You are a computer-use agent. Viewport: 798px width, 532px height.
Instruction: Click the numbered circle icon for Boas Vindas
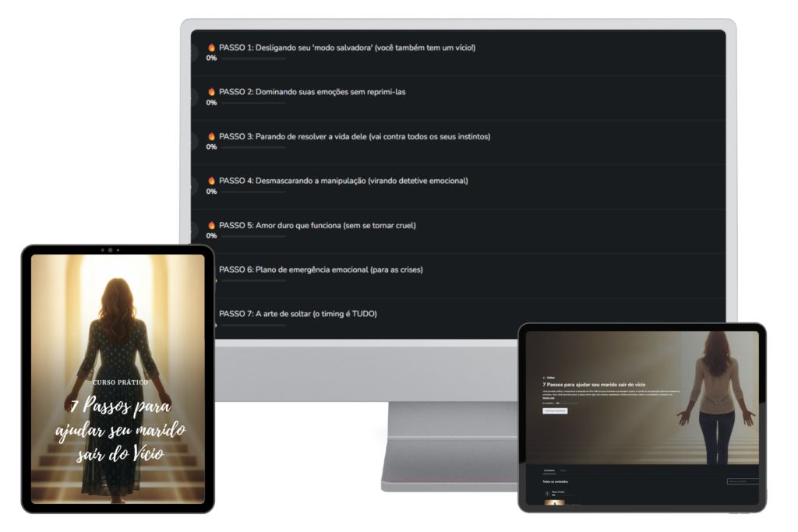(546, 494)
